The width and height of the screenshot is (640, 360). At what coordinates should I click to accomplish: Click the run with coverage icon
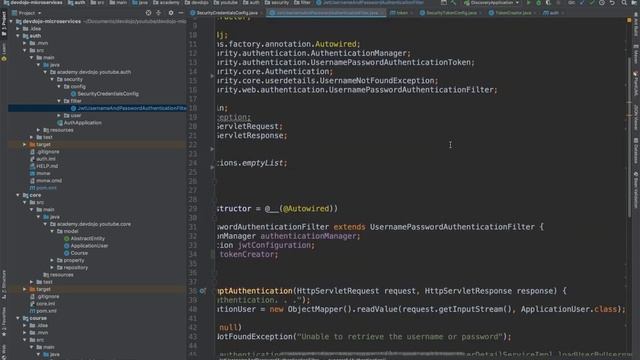[548, 3]
